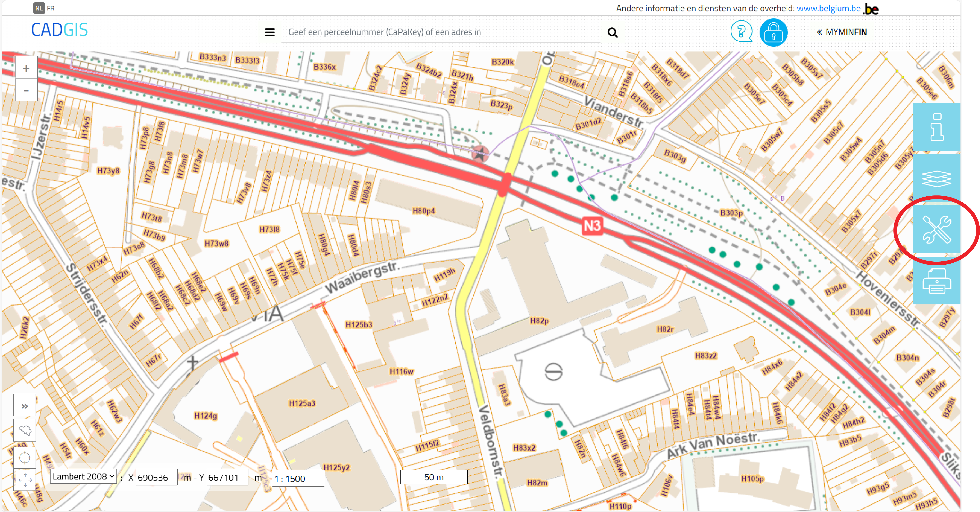Click the 50 m scale bar
Screen dimensions: 980x512
(434, 477)
